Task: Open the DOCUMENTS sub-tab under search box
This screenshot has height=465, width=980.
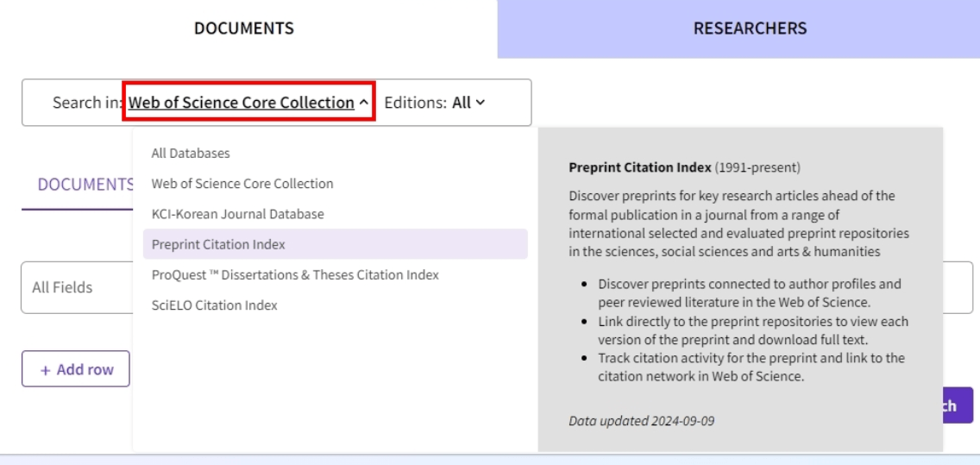Action: 78,185
